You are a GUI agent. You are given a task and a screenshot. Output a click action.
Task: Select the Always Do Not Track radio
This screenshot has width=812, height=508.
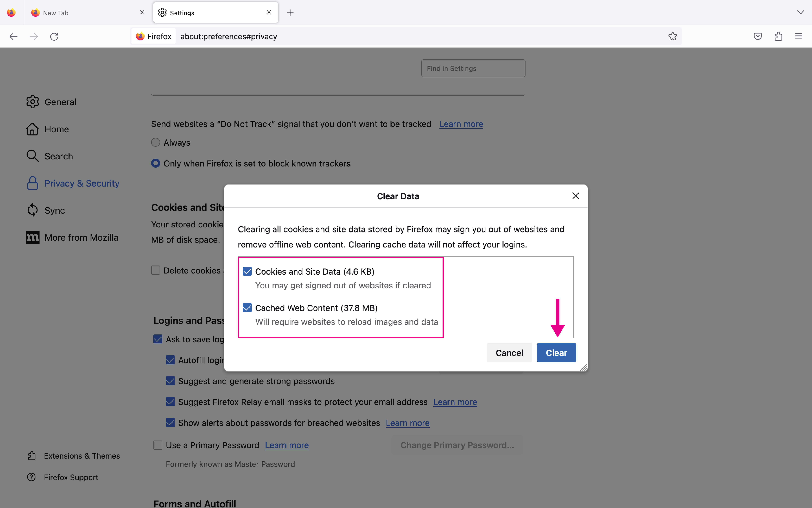click(x=155, y=143)
